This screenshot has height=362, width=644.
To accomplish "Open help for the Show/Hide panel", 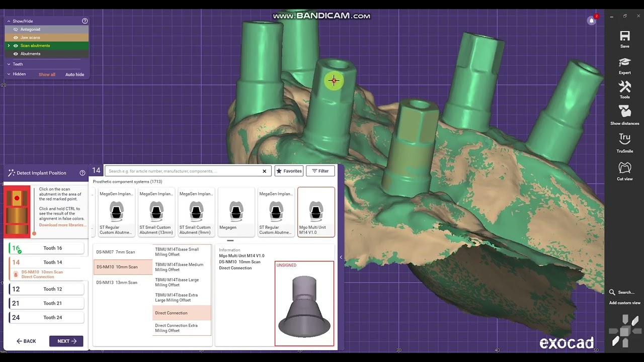I will (85, 21).
